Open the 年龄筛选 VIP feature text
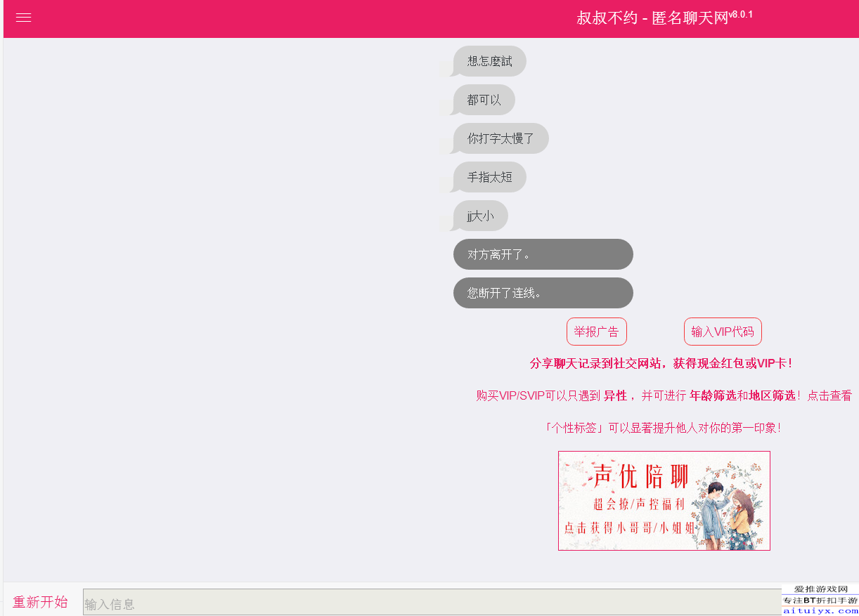The image size is (859, 616). point(713,395)
